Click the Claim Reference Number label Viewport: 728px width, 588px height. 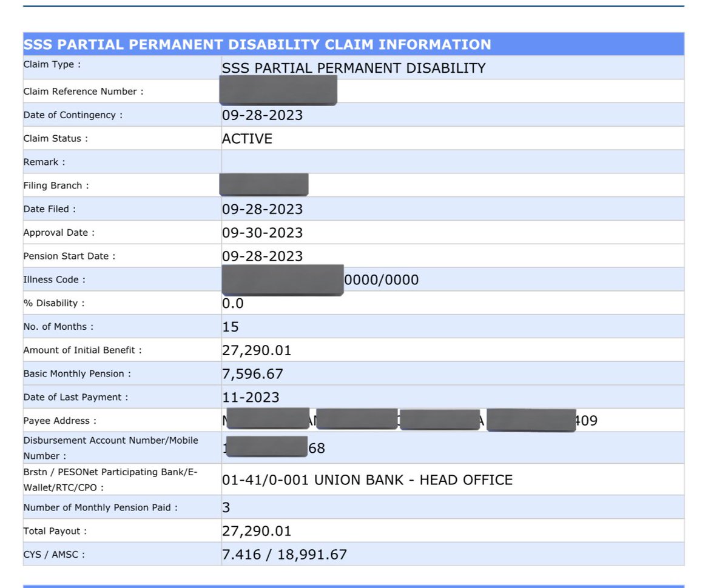(x=84, y=92)
